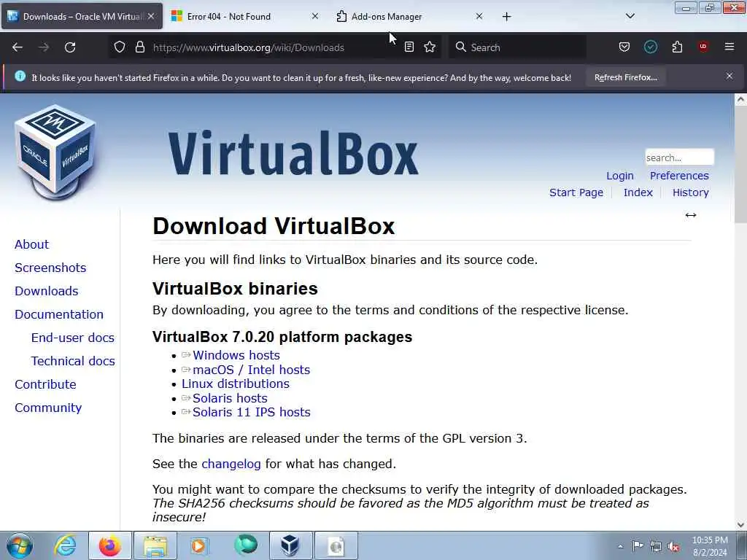Open End-user docs sidebar link

click(x=72, y=338)
